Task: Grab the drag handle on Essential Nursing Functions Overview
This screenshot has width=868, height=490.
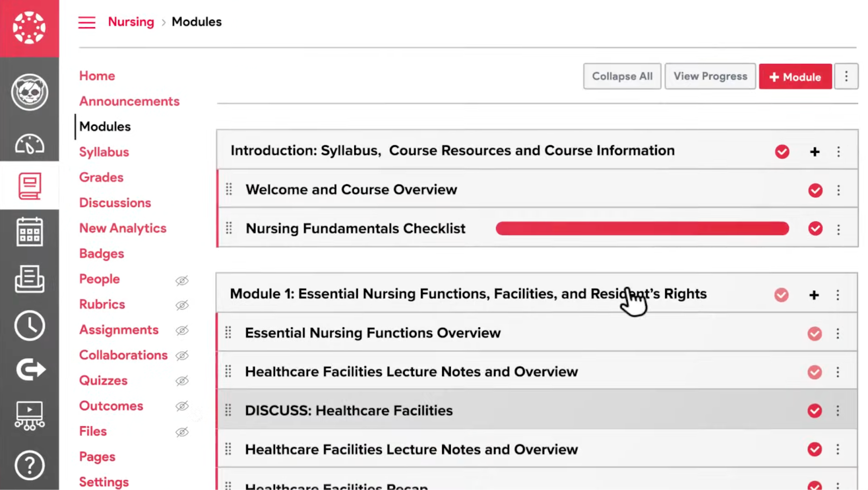Action: click(x=228, y=333)
